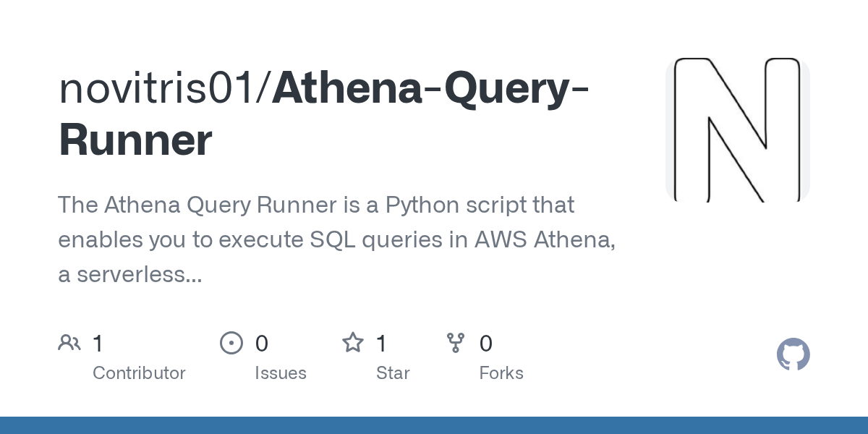Click the Star label
Image resolution: width=868 pixels, height=434 pixels.
(x=393, y=373)
